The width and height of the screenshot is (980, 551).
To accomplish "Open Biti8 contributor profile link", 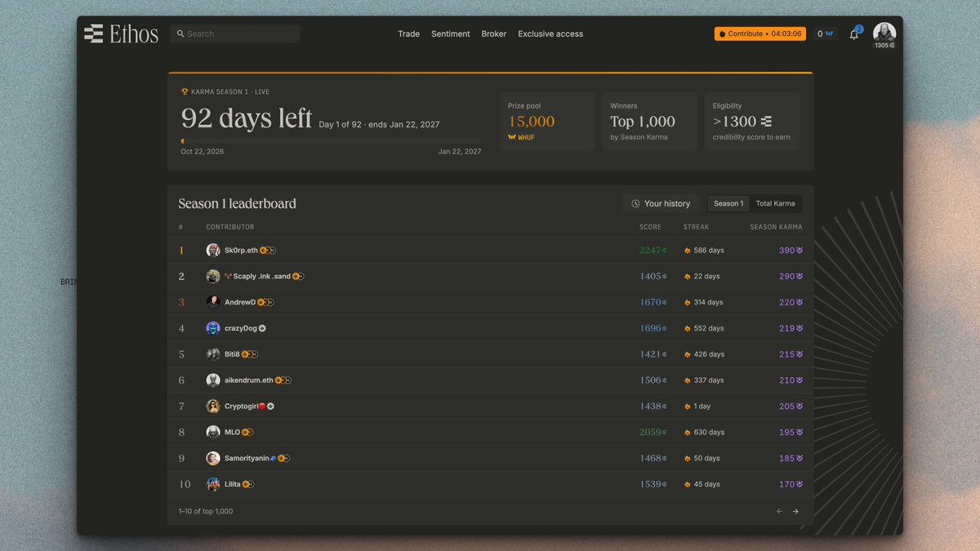I will (232, 354).
